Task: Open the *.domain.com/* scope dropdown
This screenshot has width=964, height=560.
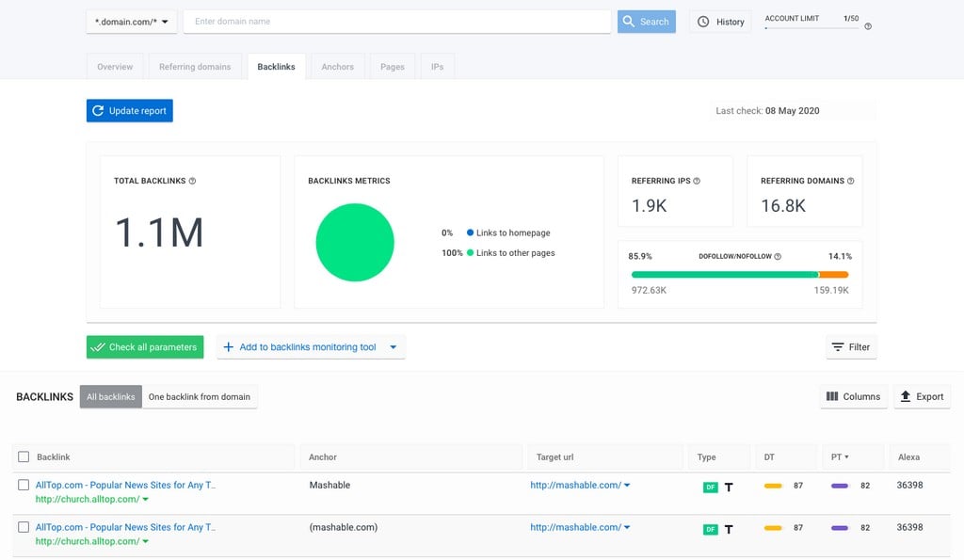Action: pyautogui.click(x=130, y=21)
